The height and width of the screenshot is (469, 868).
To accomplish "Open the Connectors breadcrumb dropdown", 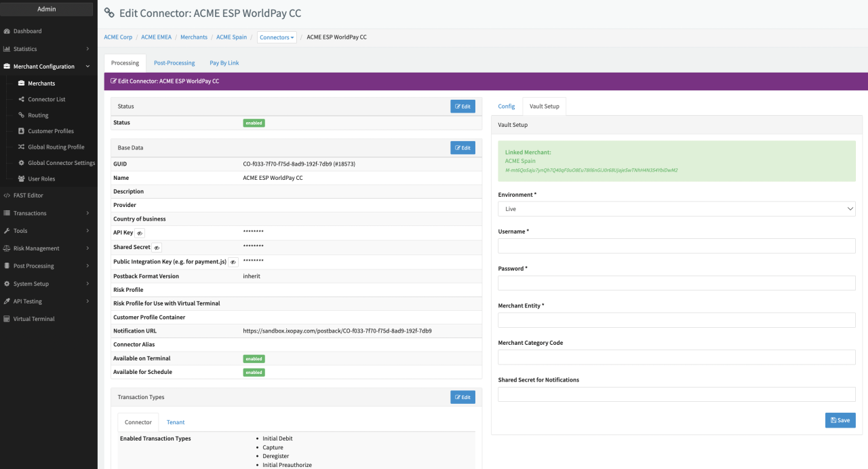I will (x=277, y=37).
